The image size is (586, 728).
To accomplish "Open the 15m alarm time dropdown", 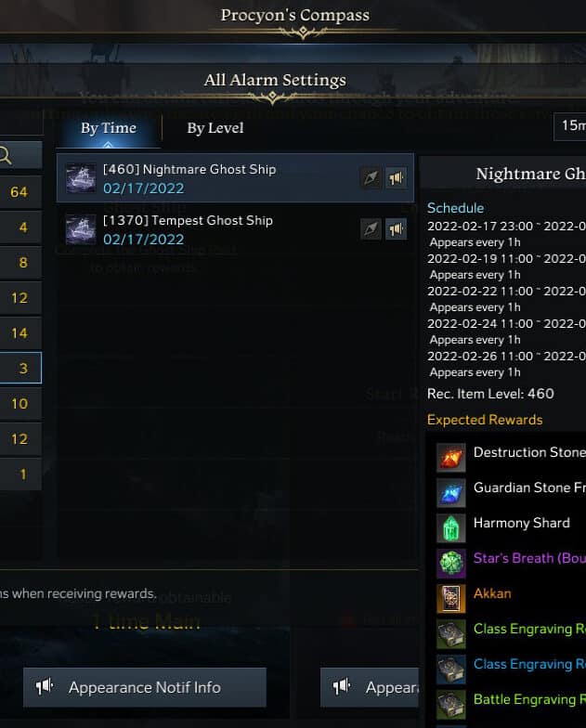I will point(570,126).
